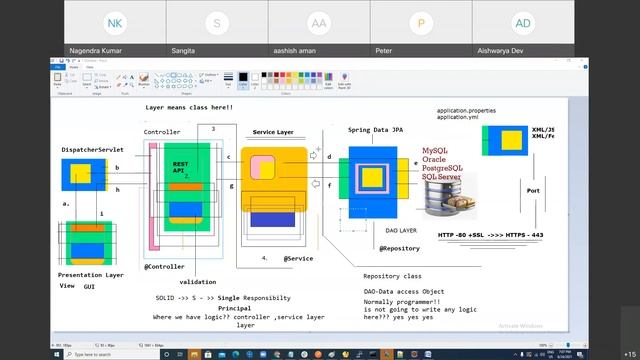Viewport: 640px width, 360px height.
Task: Show the +15 additional participants
Action: point(630,354)
